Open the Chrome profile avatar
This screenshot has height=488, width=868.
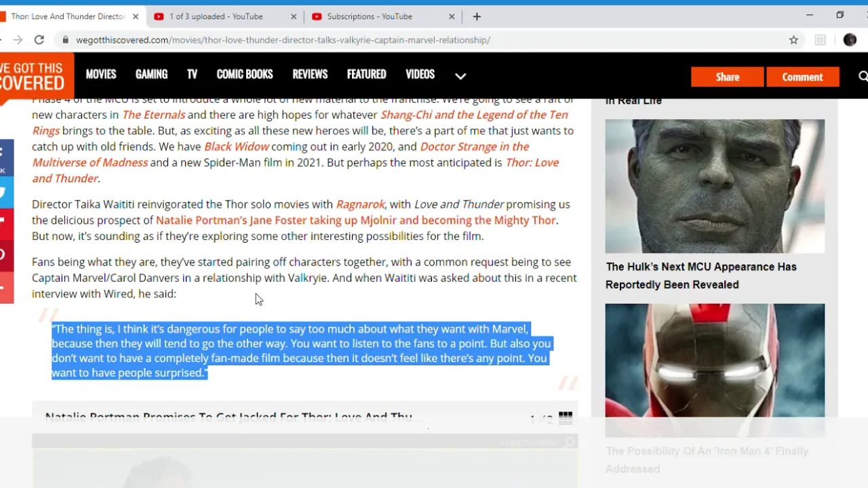[x=850, y=40]
